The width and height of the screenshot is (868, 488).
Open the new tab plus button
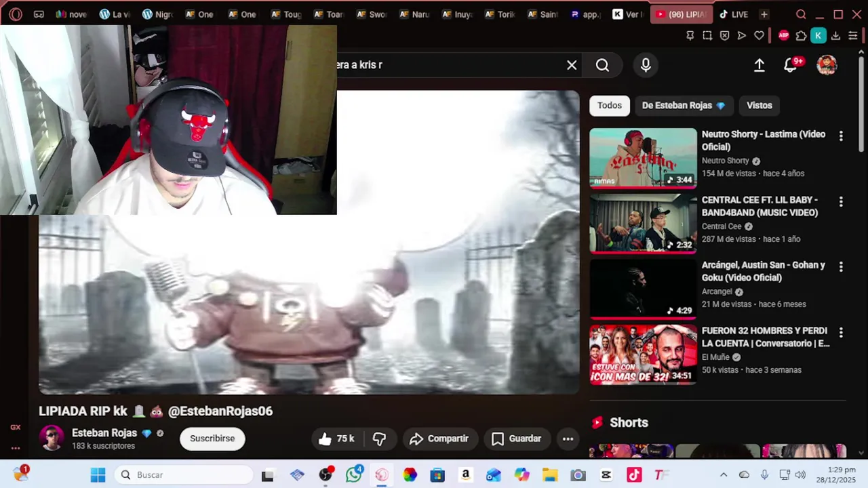(764, 14)
